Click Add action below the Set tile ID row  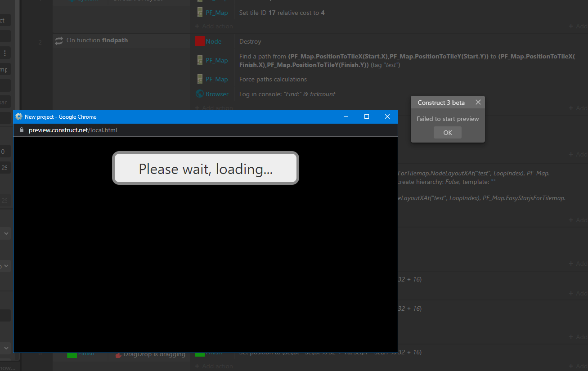click(214, 26)
